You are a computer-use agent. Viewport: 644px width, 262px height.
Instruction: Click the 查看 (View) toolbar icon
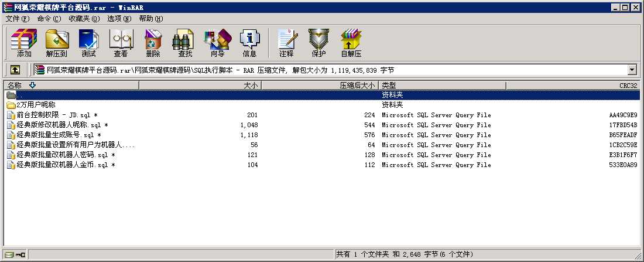(121, 43)
